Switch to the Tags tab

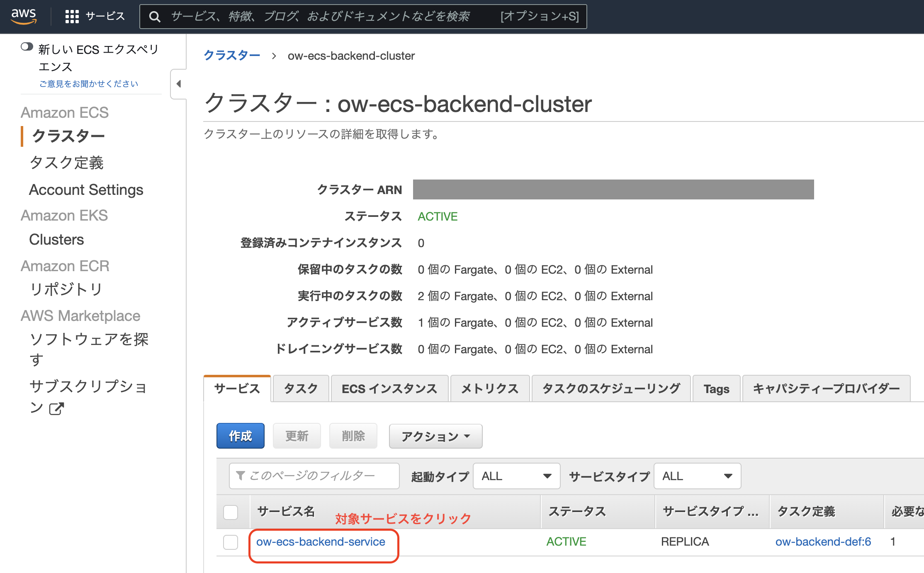point(716,388)
